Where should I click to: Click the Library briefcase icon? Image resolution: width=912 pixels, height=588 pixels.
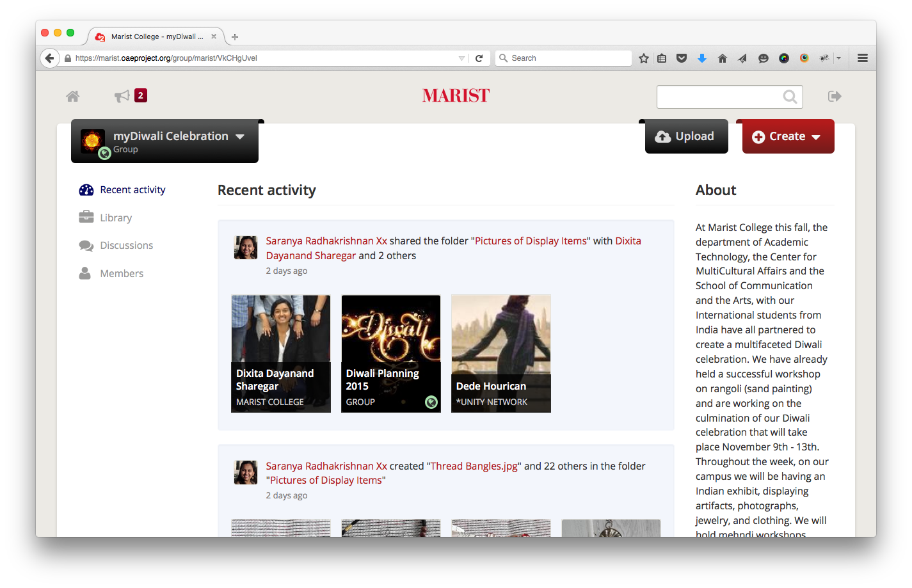tap(86, 217)
